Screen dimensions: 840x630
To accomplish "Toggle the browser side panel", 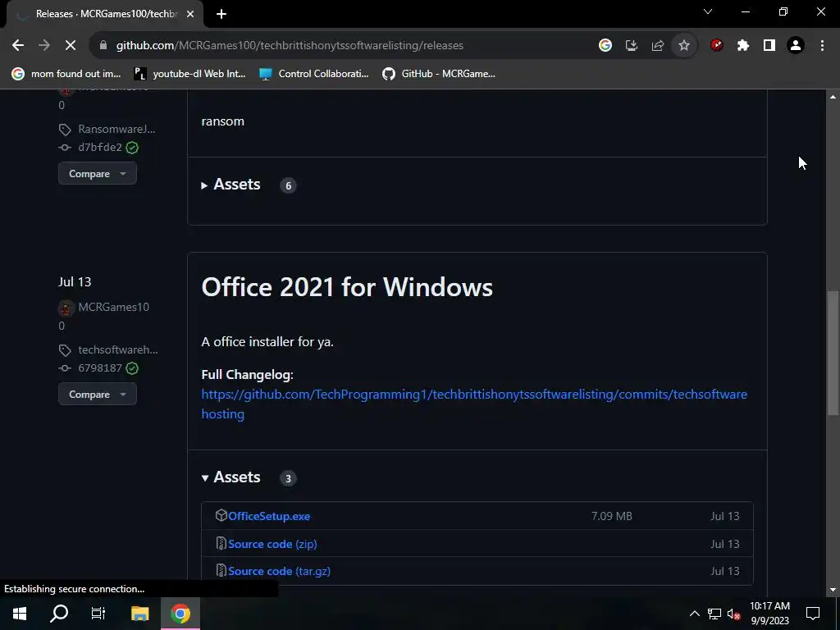I will coord(769,46).
